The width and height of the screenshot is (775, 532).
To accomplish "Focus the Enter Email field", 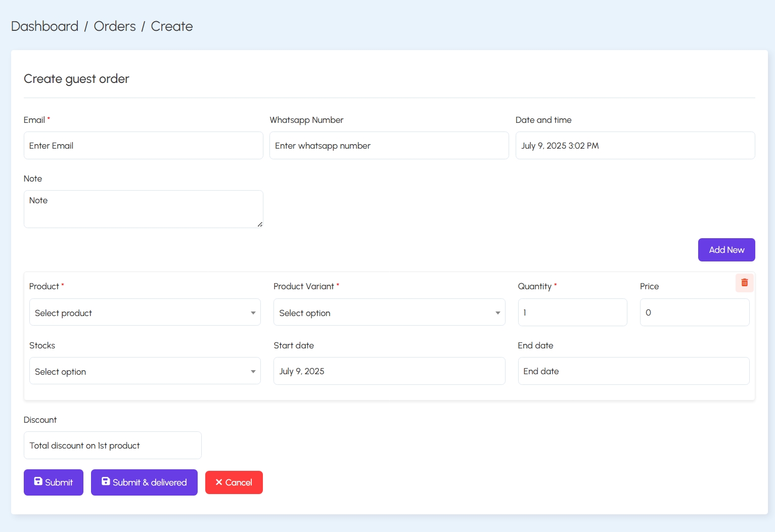I will (144, 146).
